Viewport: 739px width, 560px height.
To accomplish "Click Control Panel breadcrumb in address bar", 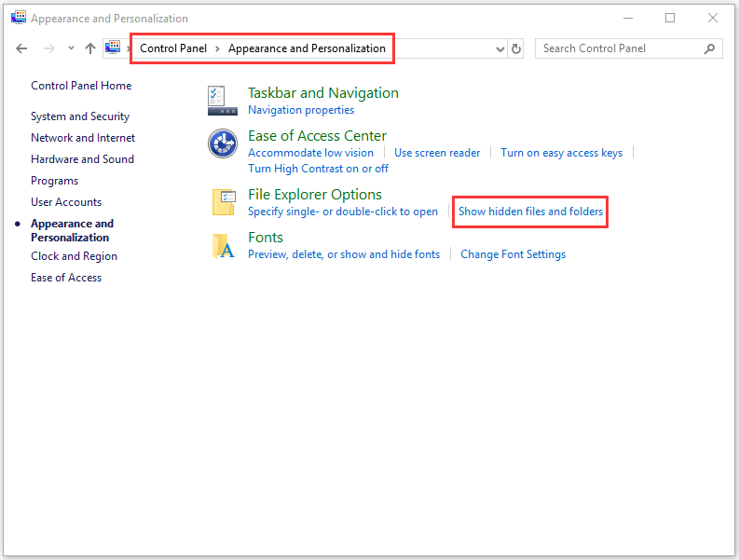I will (173, 48).
